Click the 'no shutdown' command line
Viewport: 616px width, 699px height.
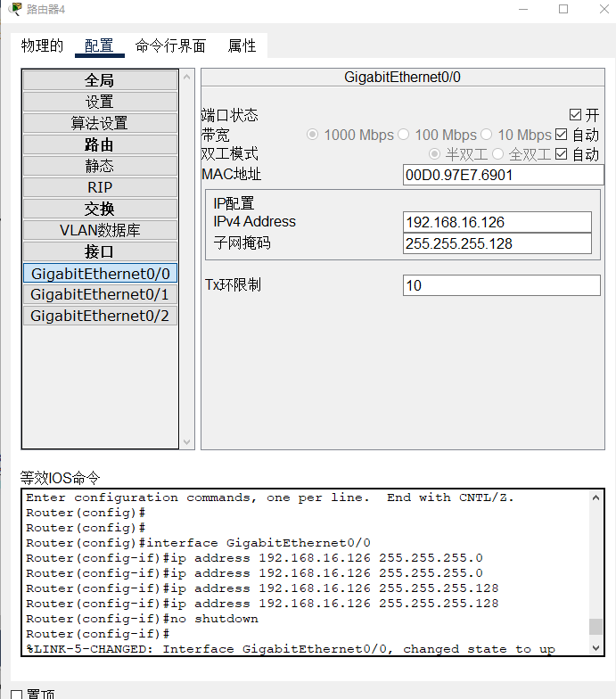point(143,619)
